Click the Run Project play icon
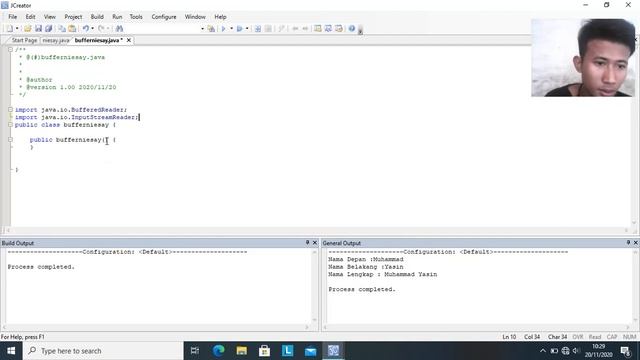The width and height of the screenshot is (640, 360). (223, 29)
